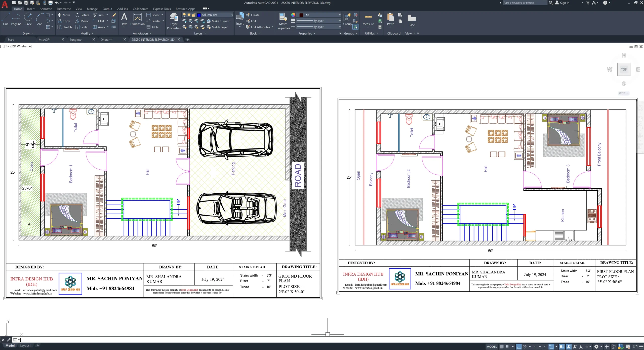Open the annotation scale 1:1 dropdown
This screenshot has height=350, width=644.
tap(588, 347)
